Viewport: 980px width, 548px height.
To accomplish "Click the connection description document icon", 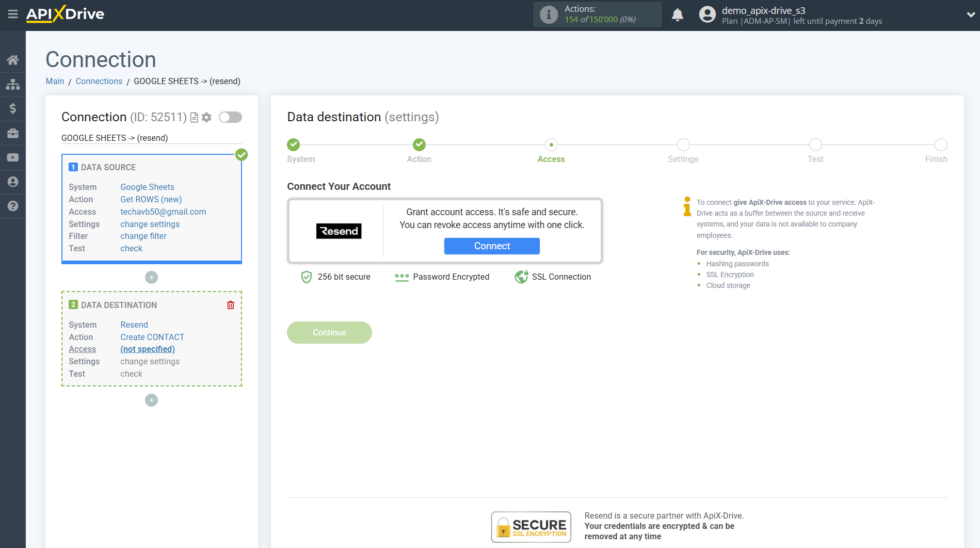I will (194, 117).
